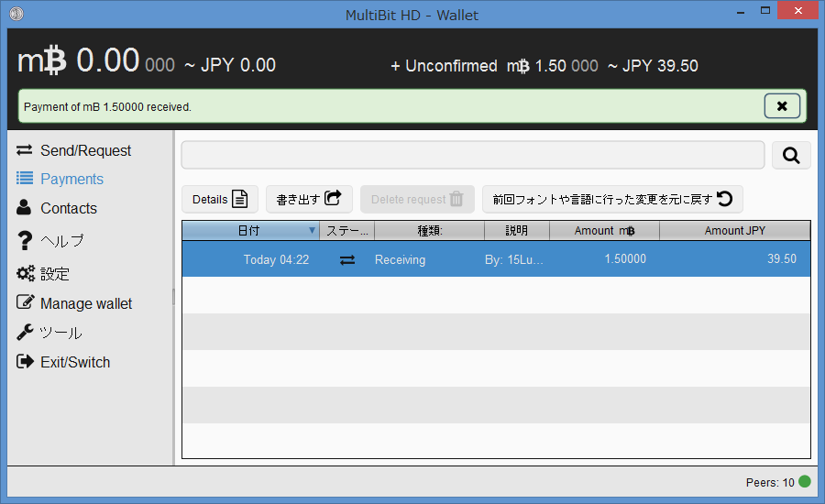This screenshot has width=825, height=504.
Task: Open 設定 settings in sidebar
Action: (x=43, y=274)
